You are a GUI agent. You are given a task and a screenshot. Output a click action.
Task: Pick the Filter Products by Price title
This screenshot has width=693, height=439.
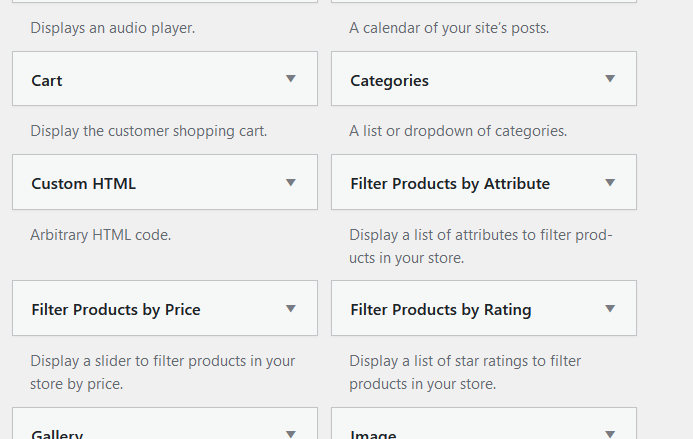coord(116,310)
